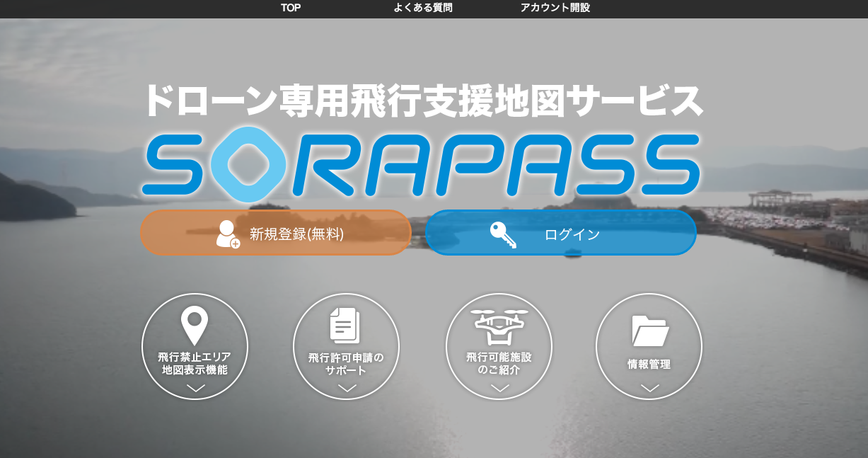Click the SORAPASS logo

[421, 164]
